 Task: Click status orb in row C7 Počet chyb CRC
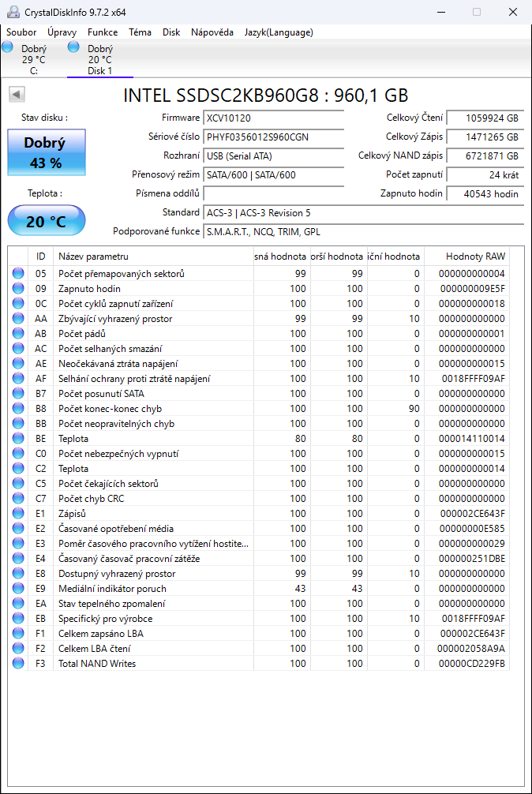click(x=18, y=498)
